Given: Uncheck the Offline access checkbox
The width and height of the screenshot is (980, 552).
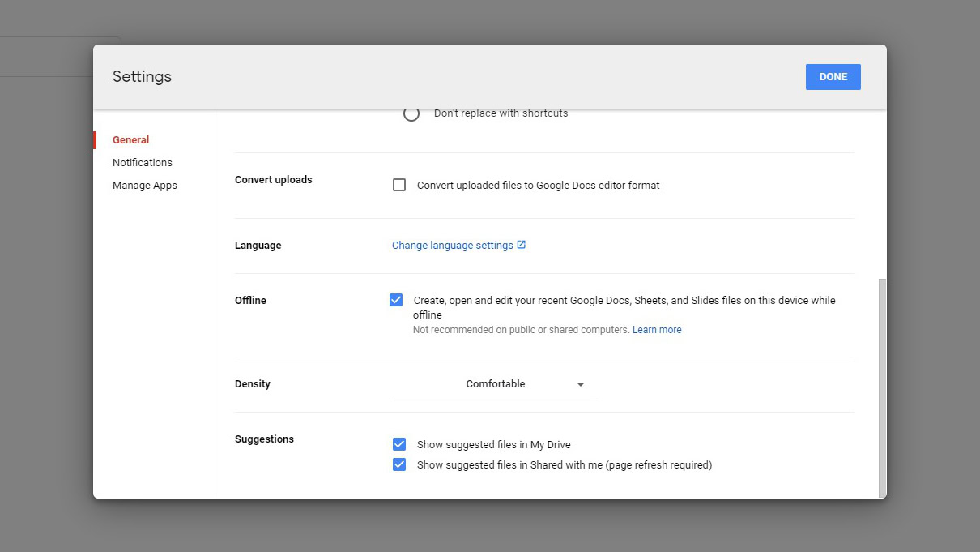Looking at the screenshot, I should coord(396,300).
